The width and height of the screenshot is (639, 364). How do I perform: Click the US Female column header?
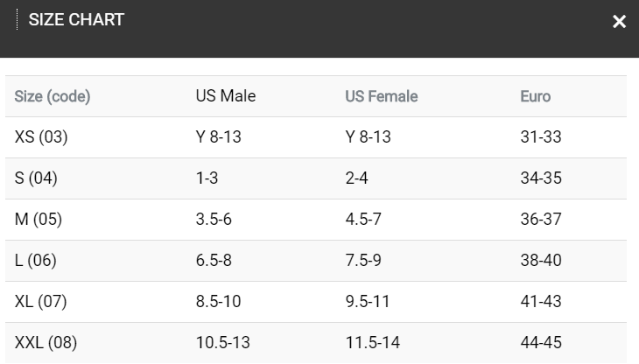point(382,96)
